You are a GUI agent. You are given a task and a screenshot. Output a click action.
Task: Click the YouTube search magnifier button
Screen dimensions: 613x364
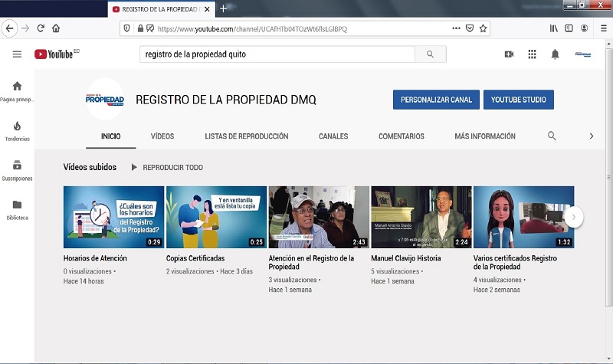[x=431, y=54]
